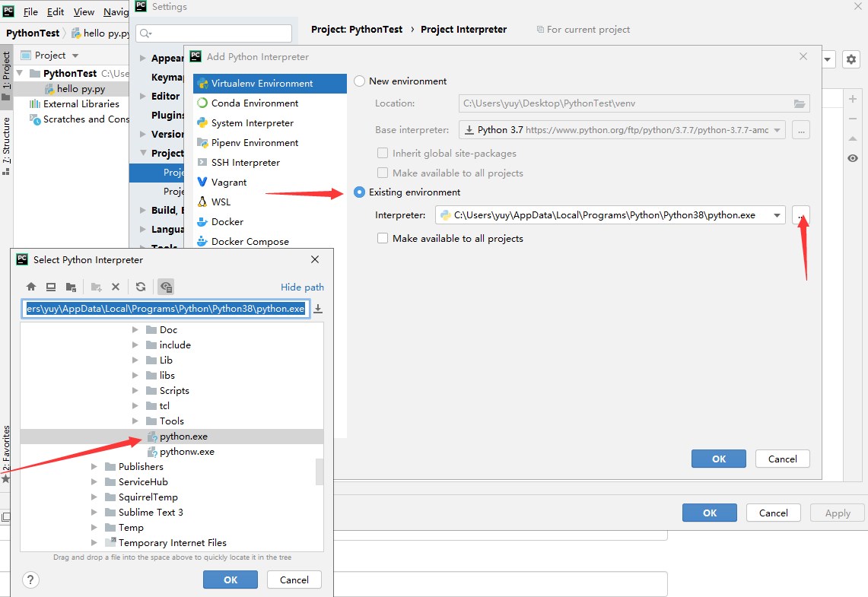Browse for venv location folder icon
The image size is (868, 597).
tap(800, 103)
